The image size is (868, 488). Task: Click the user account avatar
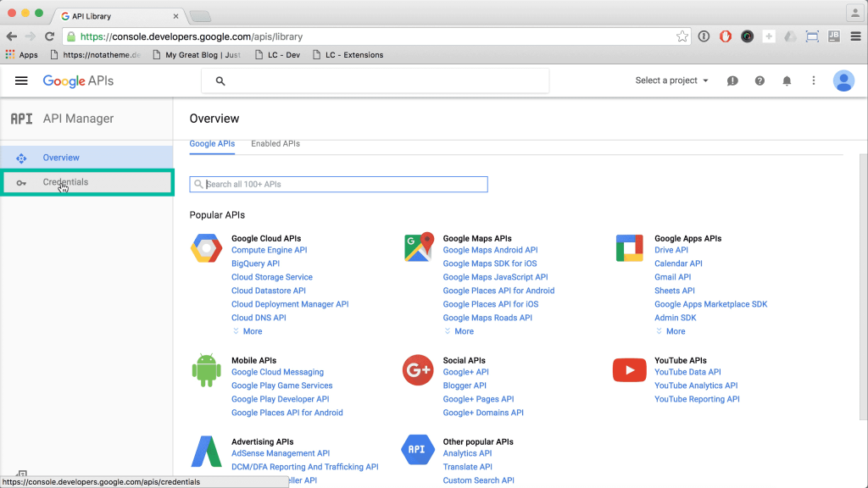tap(843, 80)
